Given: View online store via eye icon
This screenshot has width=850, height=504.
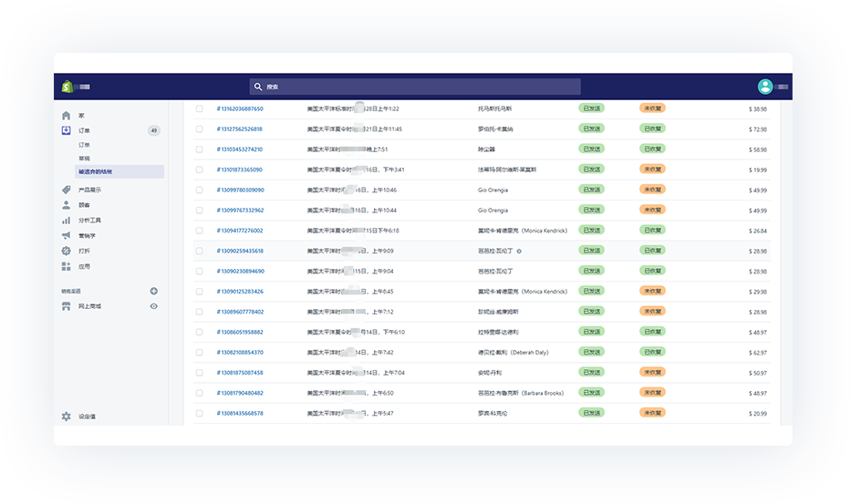Looking at the screenshot, I should click(x=153, y=306).
